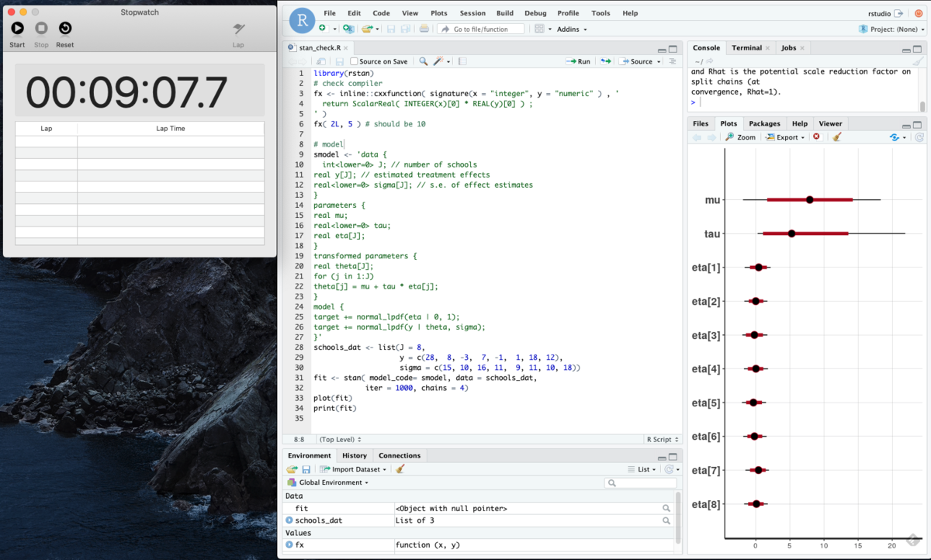Switch to the Jobs tab
This screenshot has height=560, width=931.
[x=788, y=47]
